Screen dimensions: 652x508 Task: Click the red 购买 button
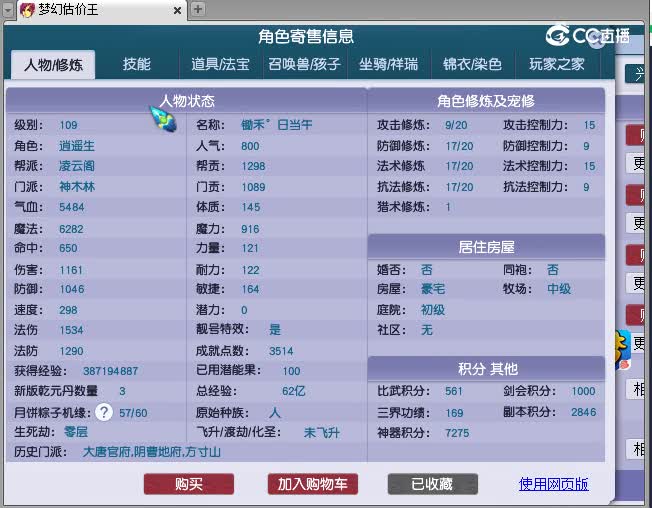coord(189,484)
